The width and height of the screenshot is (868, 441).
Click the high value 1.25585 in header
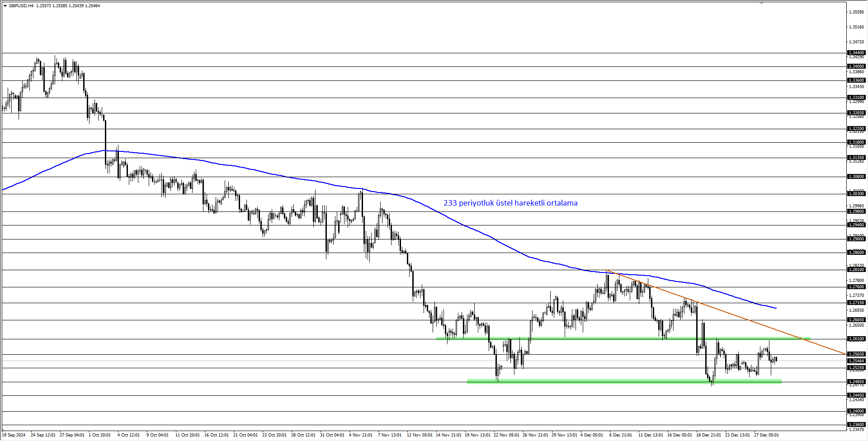[x=60, y=6]
